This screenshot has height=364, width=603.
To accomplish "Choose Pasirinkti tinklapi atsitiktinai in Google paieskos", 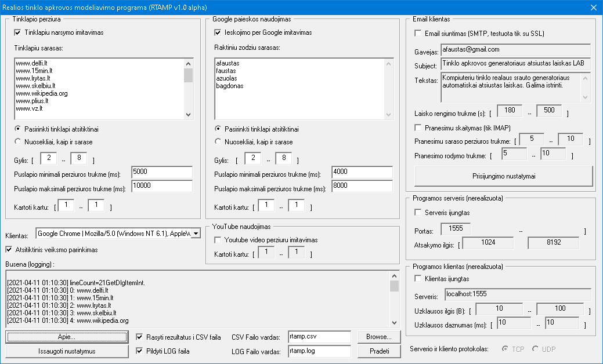I will click(218, 129).
